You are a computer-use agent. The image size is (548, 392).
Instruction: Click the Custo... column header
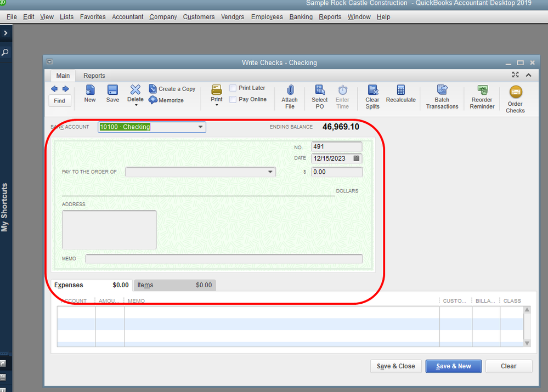point(454,300)
